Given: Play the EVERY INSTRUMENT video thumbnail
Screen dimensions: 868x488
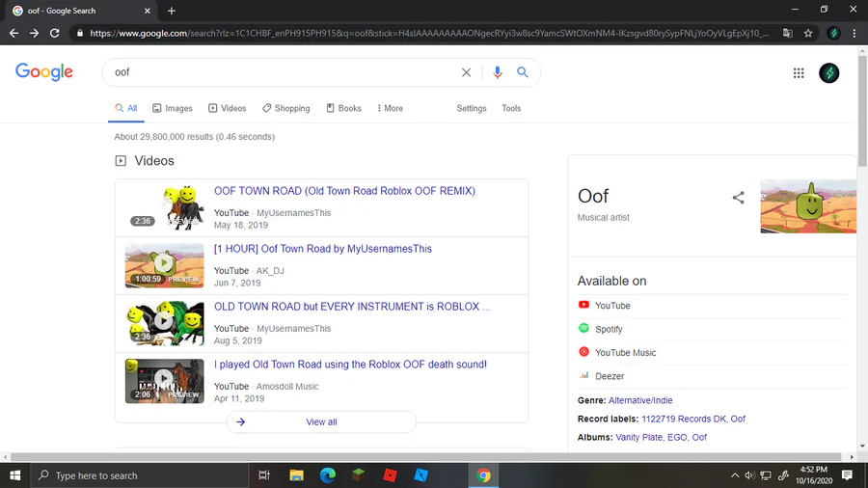Looking at the screenshot, I should (x=164, y=323).
